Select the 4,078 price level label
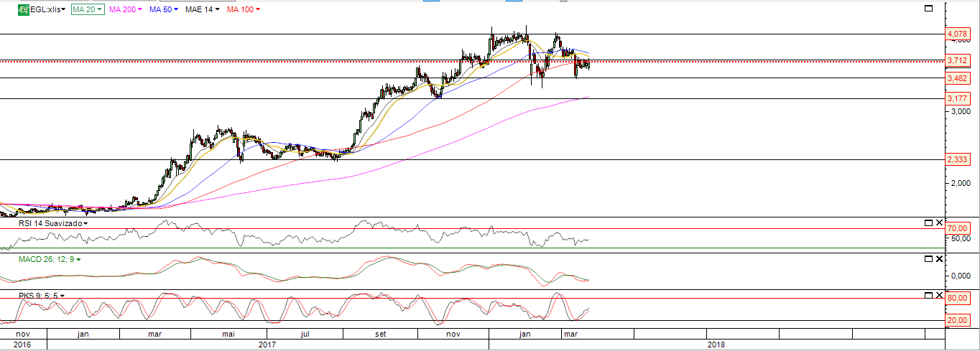980x351 pixels. coord(956,34)
